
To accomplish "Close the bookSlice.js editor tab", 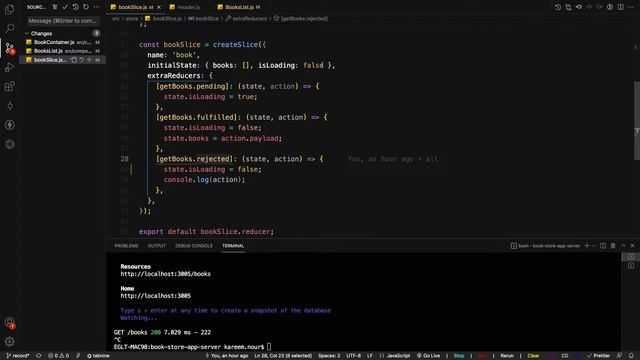I will (x=159, y=7).
